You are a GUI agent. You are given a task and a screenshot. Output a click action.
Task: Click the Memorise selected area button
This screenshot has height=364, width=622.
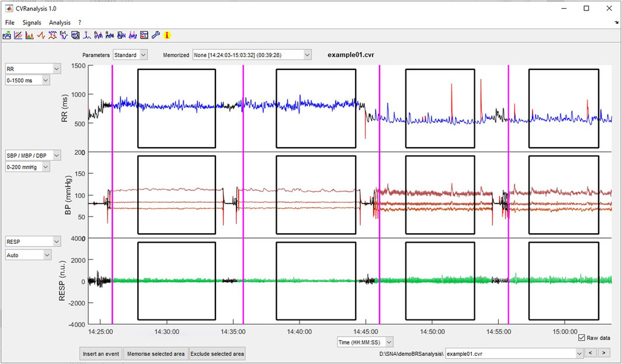[x=156, y=353]
